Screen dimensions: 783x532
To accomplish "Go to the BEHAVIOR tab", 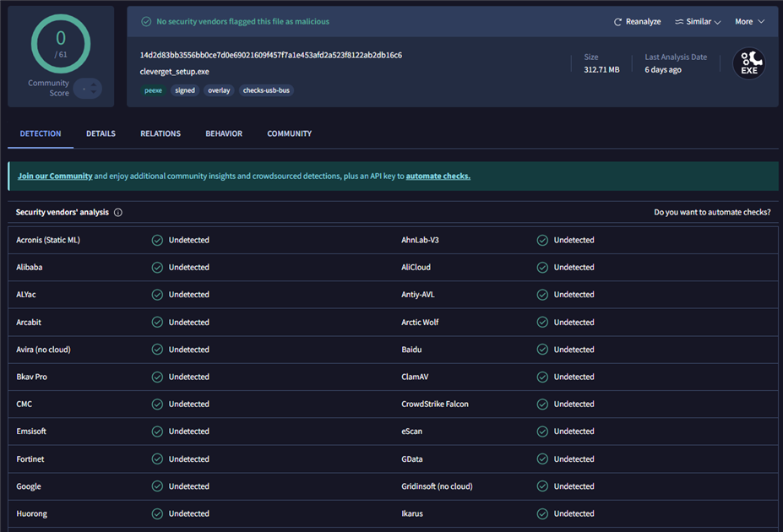I will [x=224, y=133].
